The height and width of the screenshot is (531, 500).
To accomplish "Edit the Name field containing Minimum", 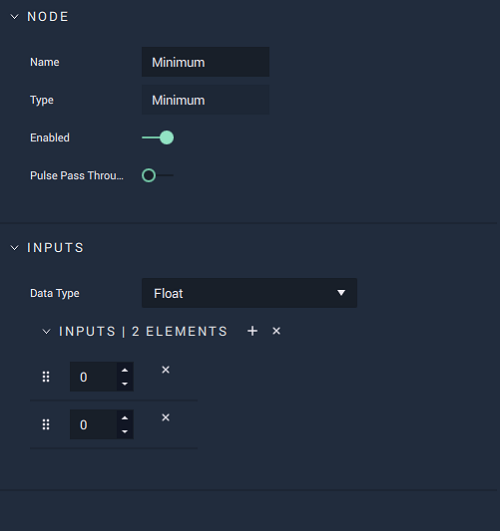I will point(206,62).
